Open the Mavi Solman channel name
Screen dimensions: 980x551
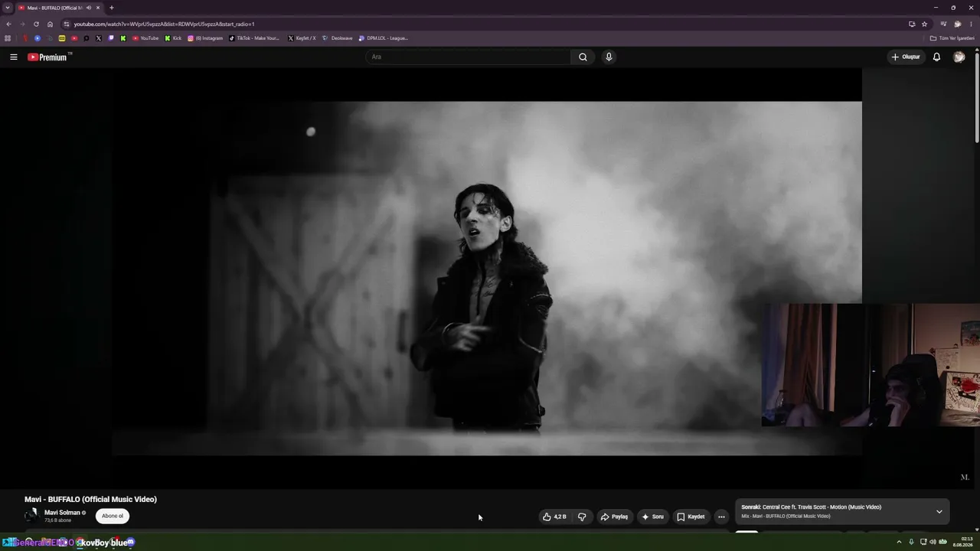pyautogui.click(x=62, y=513)
